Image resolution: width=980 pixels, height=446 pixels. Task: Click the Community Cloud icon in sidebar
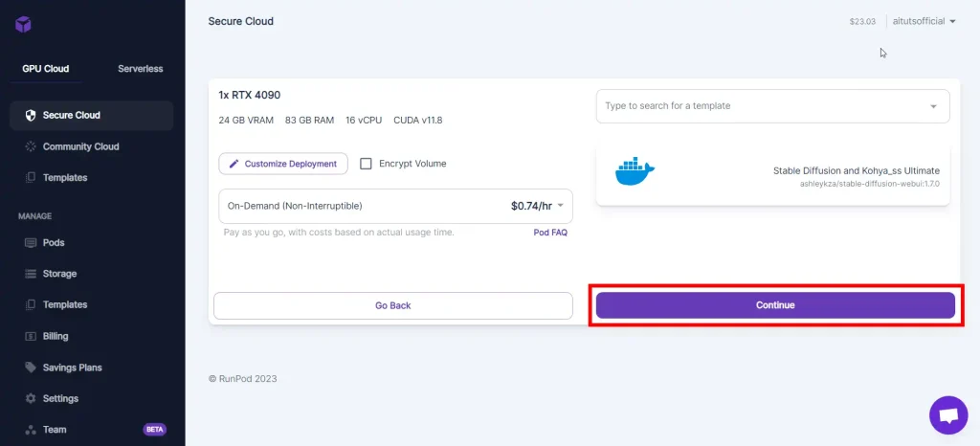click(31, 146)
